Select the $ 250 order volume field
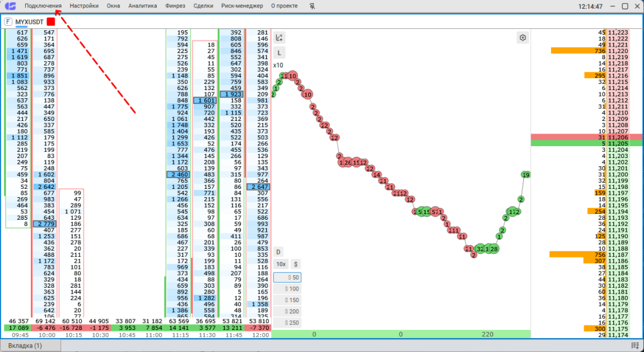The width and height of the screenshot is (644, 352). pyautogui.click(x=287, y=323)
